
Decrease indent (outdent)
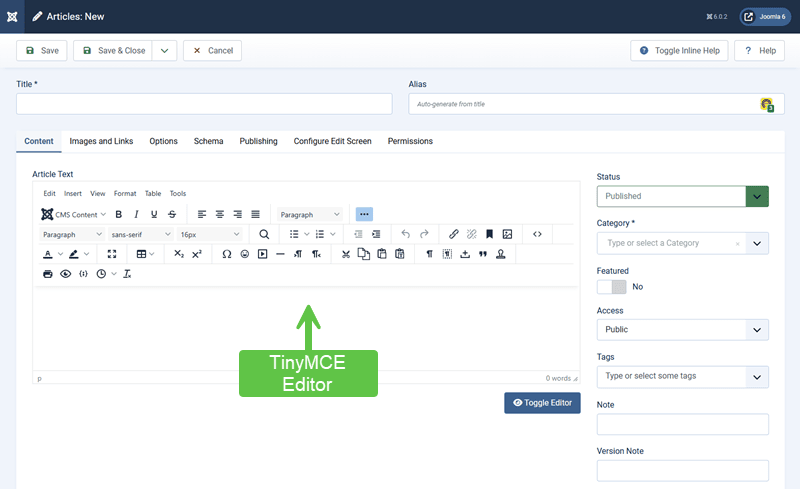(x=358, y=234)
